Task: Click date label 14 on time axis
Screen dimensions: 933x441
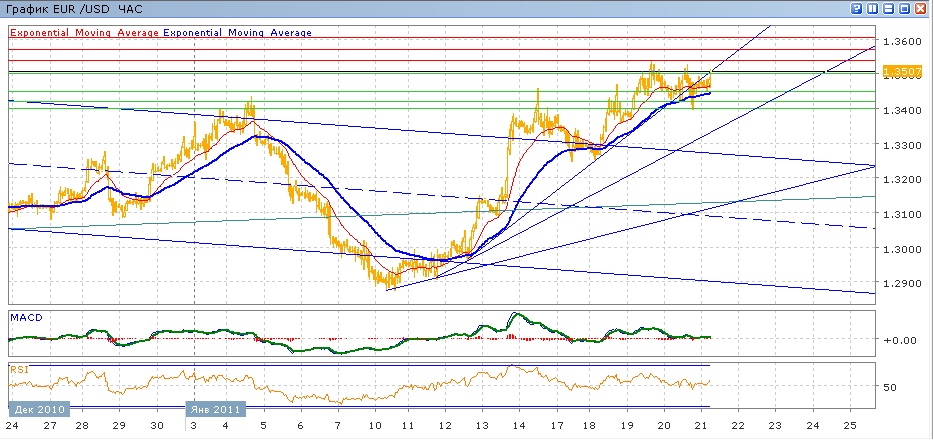Action: pos(519,427)
